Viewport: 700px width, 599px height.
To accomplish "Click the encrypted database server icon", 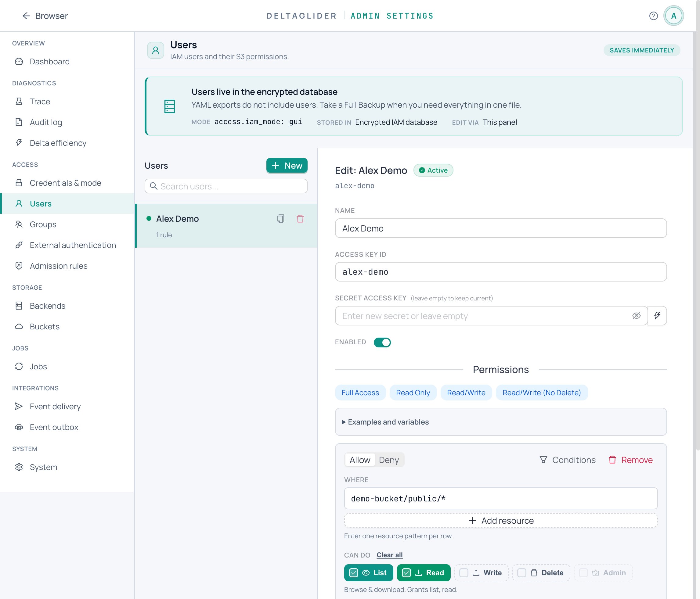I will click(170, 106).
